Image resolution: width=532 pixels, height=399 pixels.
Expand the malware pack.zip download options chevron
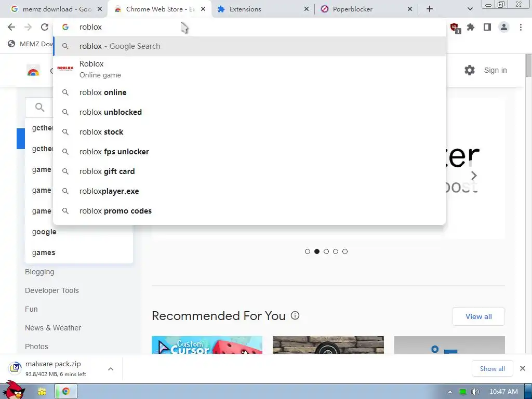pos(111,369)
